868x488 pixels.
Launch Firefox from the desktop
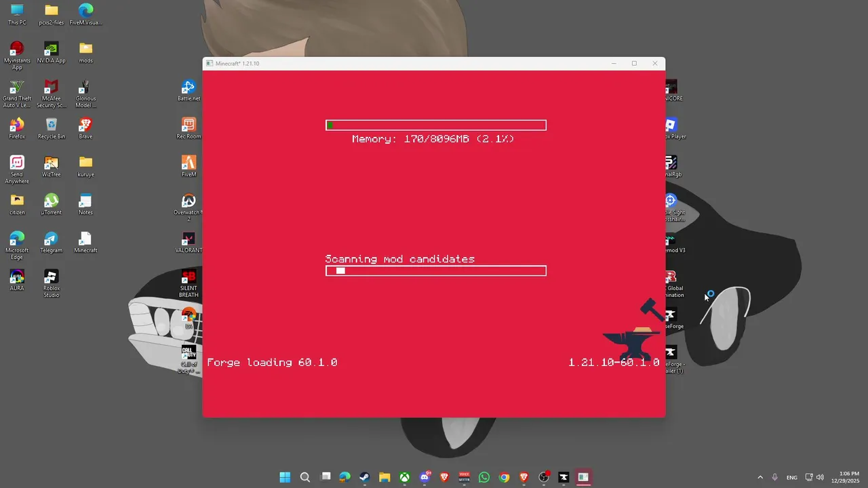(x=17, y=128)
